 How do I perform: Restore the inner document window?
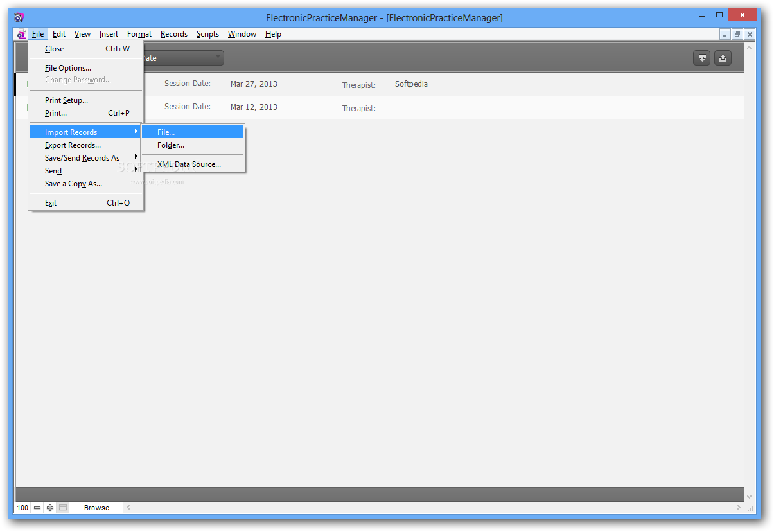point(737,35)
